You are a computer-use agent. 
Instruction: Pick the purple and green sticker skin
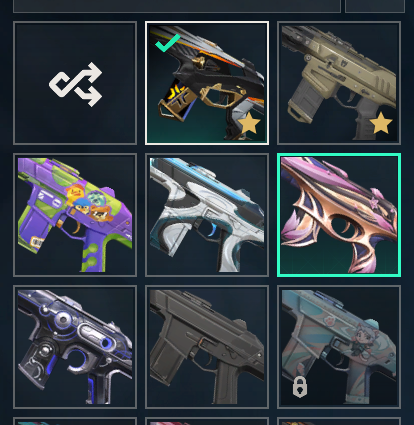coord(75,215)
